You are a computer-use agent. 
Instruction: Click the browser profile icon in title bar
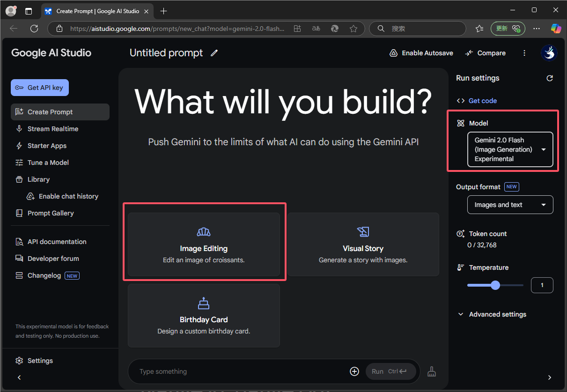[x=11, y=11]
